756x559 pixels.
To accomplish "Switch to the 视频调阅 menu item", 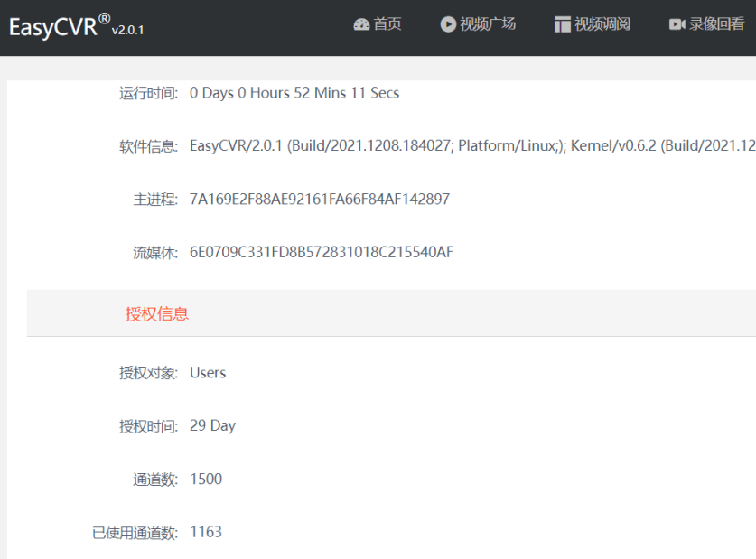I will coord(602,24).
